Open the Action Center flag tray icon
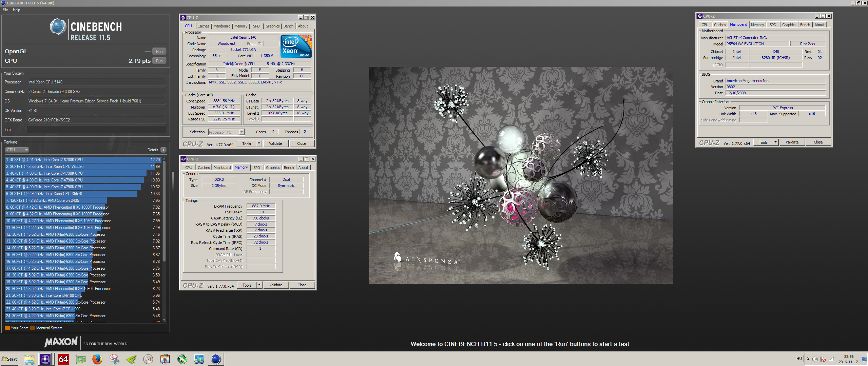Screen dimensions: 868x366 (823, 359)
